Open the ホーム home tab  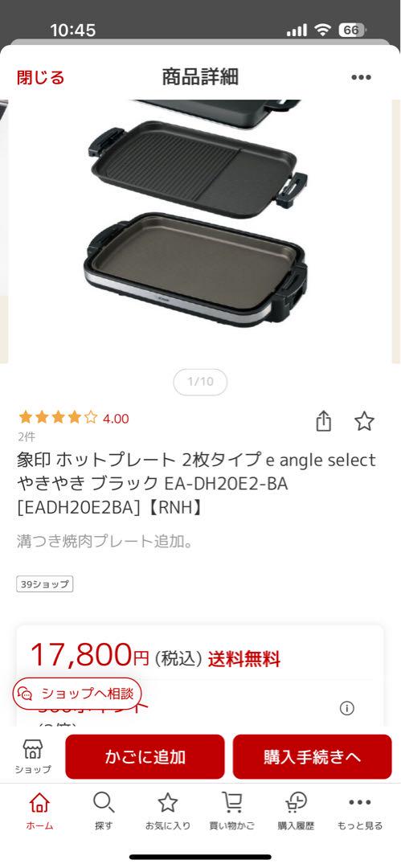(x=40, y=811)
